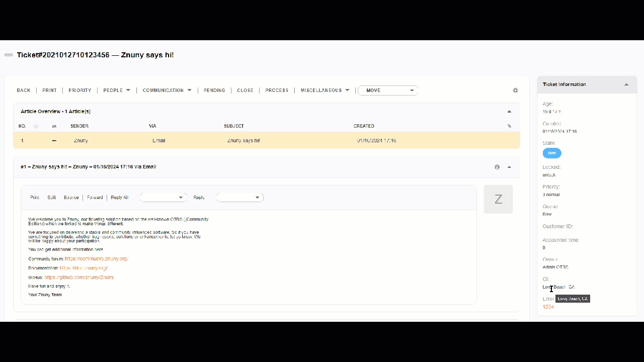Open the Reply dropdown for article 1
644x362 pixels.
[x=239, y=197]
